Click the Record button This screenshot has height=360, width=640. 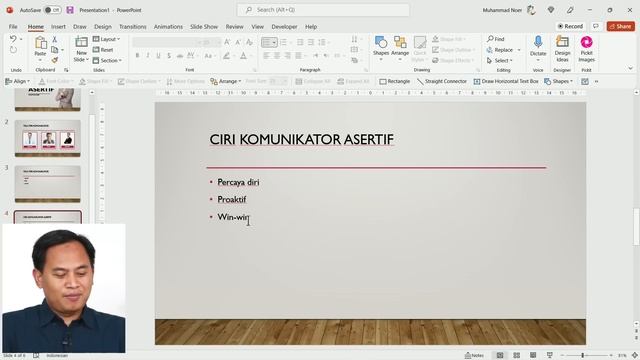[x=570, y=26]
